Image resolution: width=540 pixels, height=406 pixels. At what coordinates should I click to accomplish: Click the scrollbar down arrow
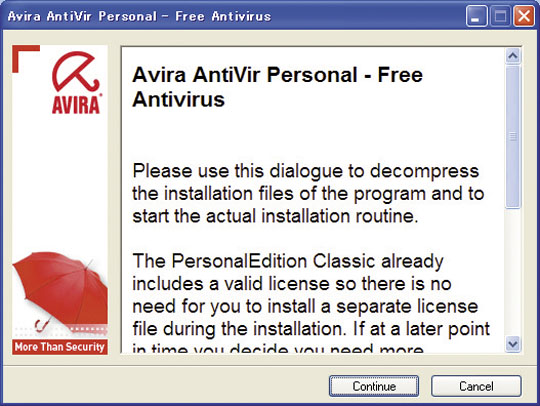(x=513, y=344)
